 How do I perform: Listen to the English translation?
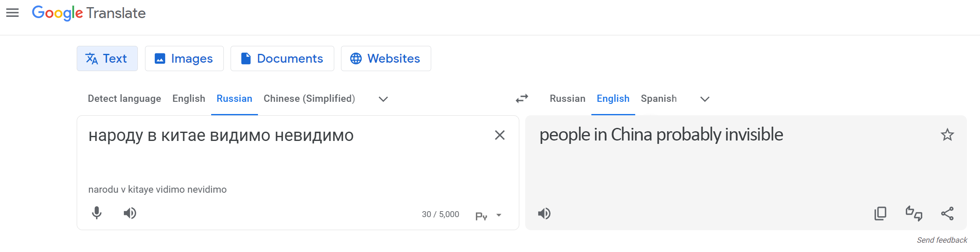click(x=544, y=214)
